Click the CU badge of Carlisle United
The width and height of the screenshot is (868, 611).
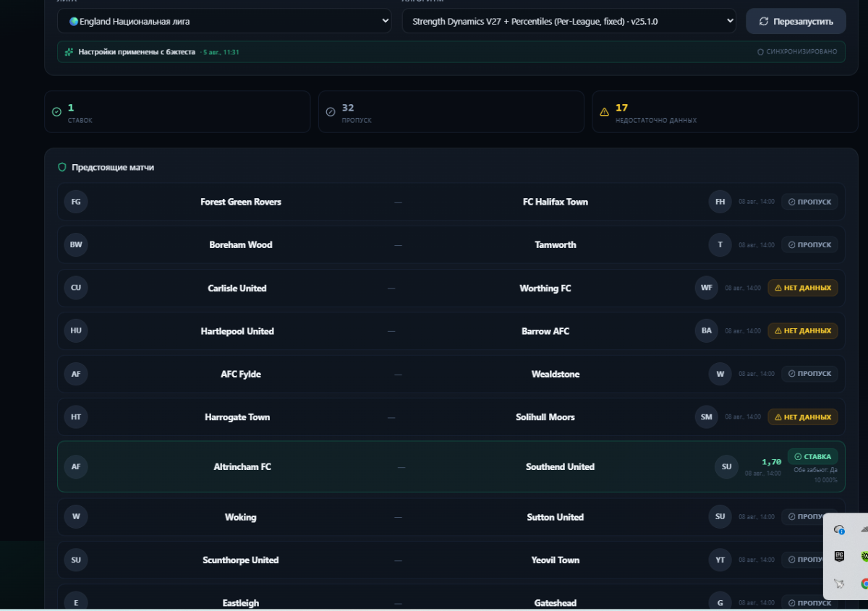coord(76,288)
